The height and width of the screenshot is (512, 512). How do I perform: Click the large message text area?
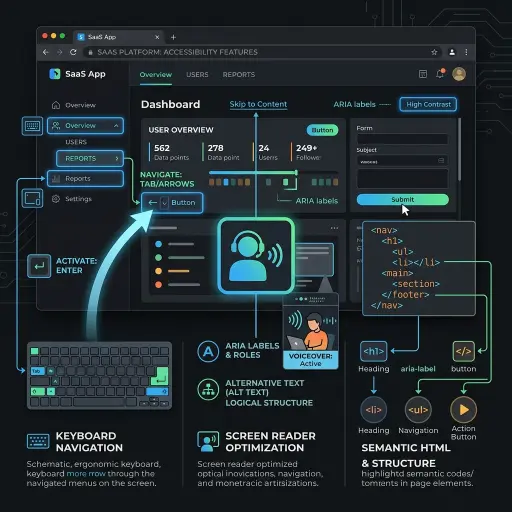(x=402, y=179)
